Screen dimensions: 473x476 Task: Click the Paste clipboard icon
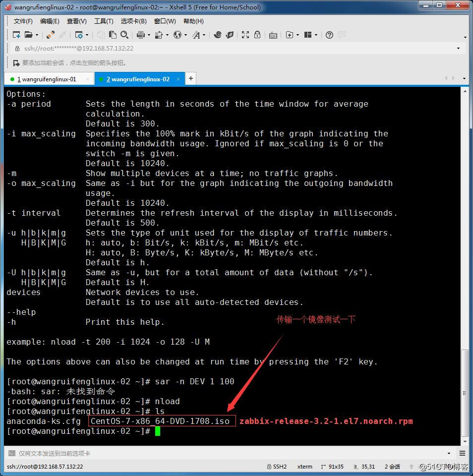(113, 35)
